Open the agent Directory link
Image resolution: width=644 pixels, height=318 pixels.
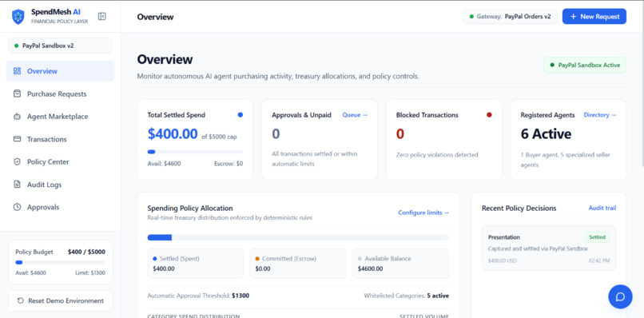pos(600,115)
